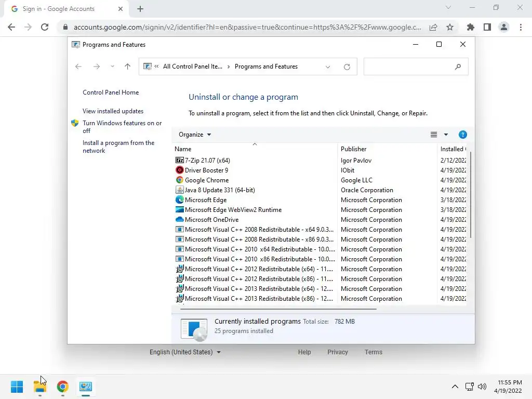Open View installed updates link

tap(113, 111)
